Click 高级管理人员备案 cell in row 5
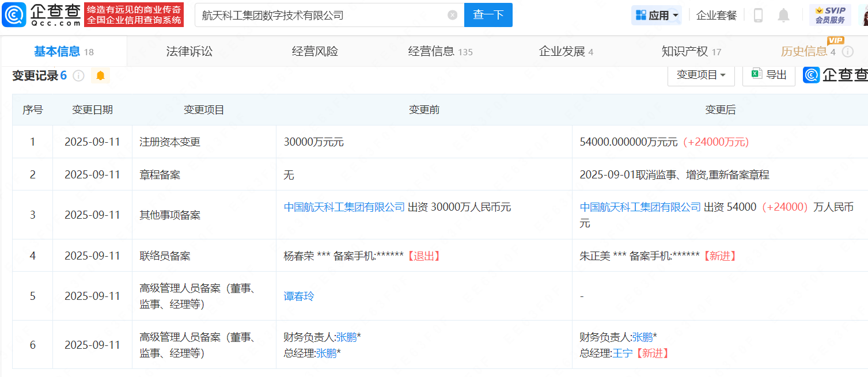The width and height of the screenshot is (868, 377). pyautogui.click(x=204, y=296)
